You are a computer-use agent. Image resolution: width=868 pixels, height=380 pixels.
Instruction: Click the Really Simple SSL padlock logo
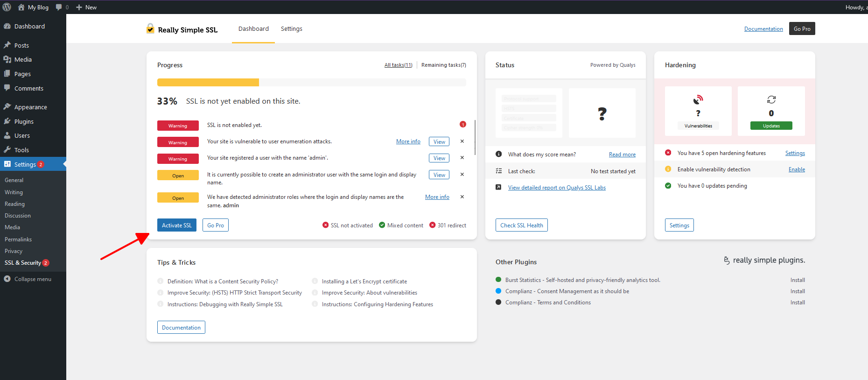150,28
